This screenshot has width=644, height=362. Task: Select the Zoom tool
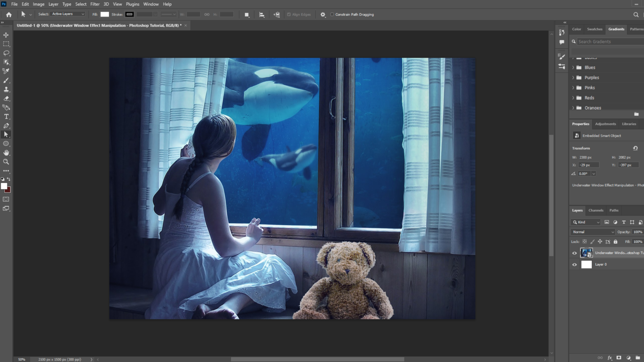click(6, 162)
